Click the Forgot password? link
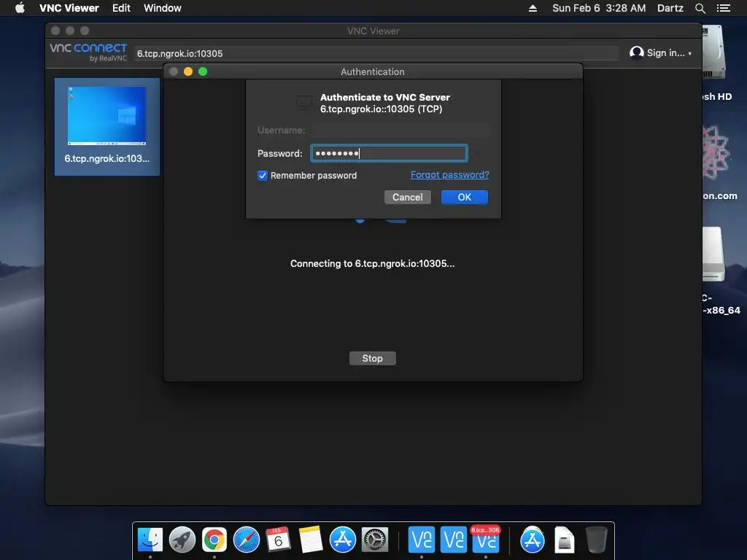Image resolution: width=747 pixels, height=560 pixels. coord(449,175)
